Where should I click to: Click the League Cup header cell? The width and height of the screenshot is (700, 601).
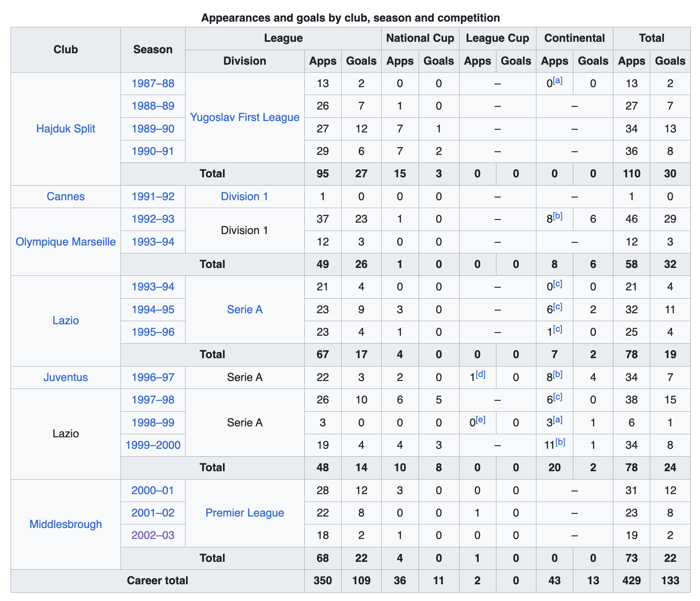497,38
